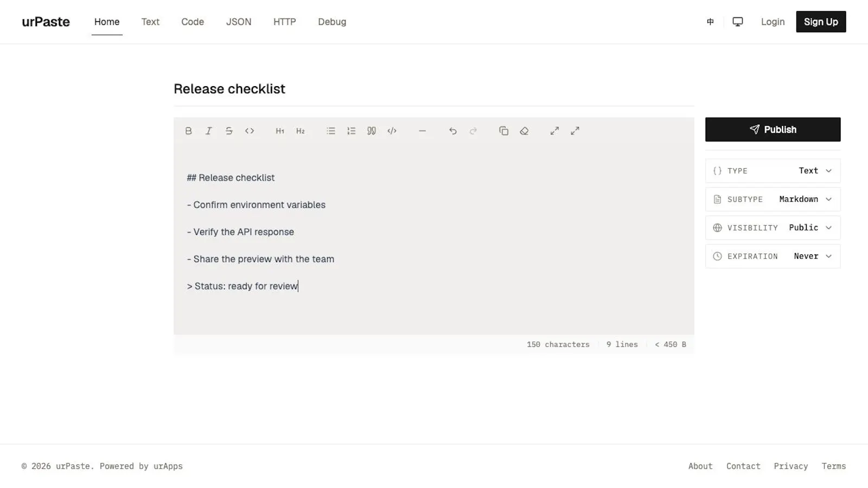Image resolution: width=868 pixels, height=488 pixels.
Task: Apply Heading 2 style
Action: (301, 131)
